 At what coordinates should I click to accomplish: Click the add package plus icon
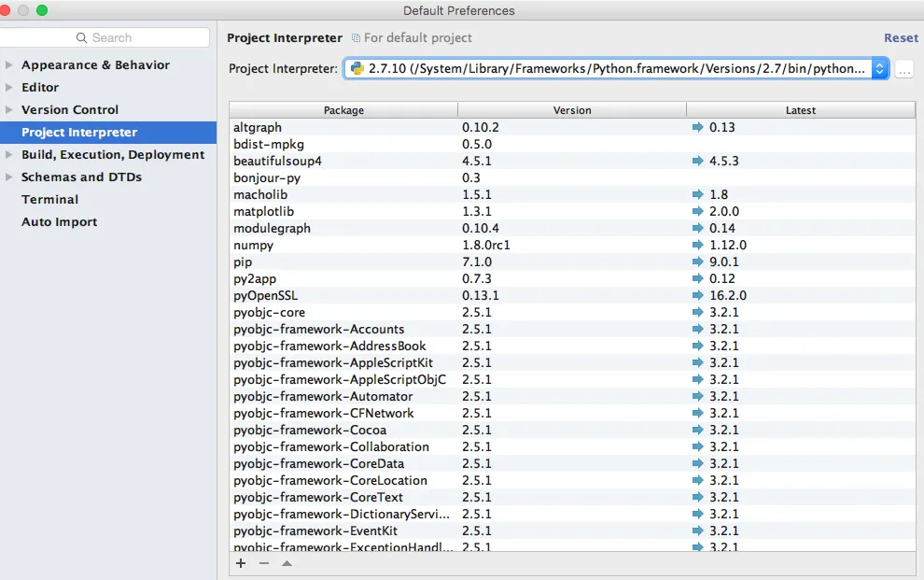(241, 563)
